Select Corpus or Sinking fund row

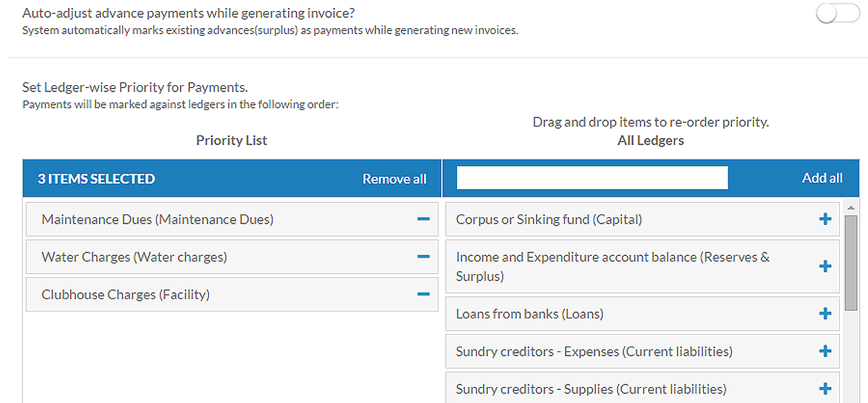click(x=643, y=219)
